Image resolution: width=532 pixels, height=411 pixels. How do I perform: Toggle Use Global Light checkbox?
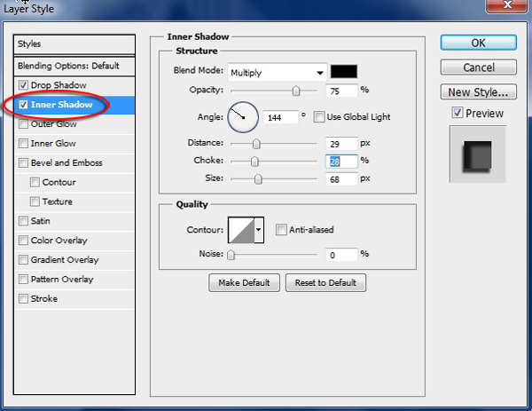319,117
